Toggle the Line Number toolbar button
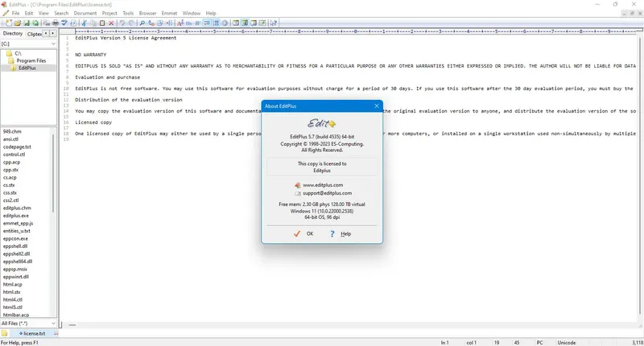The image size is (644, 346). [x=216, y=23]
